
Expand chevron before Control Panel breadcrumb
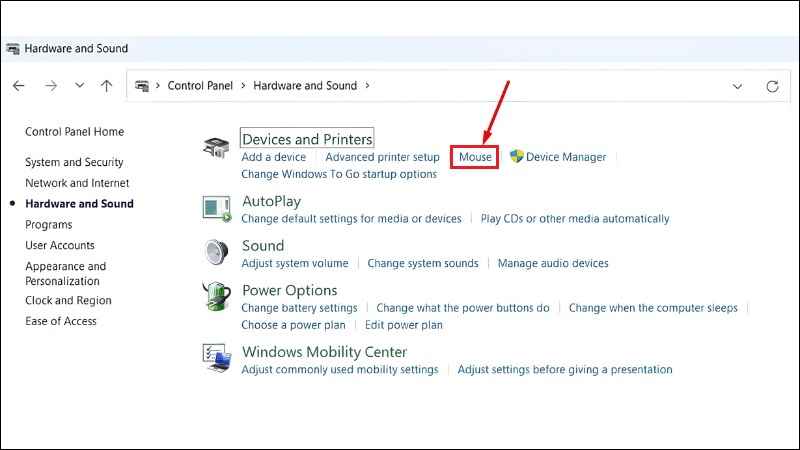point(158,86)
